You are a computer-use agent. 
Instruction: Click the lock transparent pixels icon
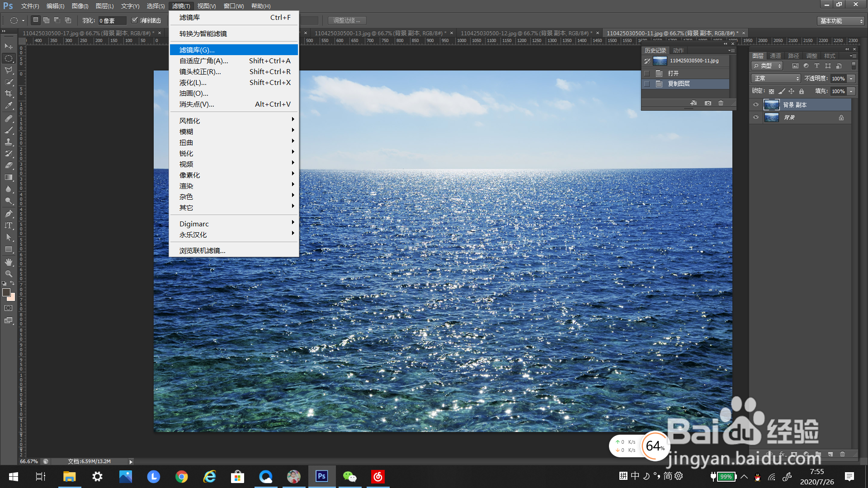pyautogui.click(x=771, y=91)
